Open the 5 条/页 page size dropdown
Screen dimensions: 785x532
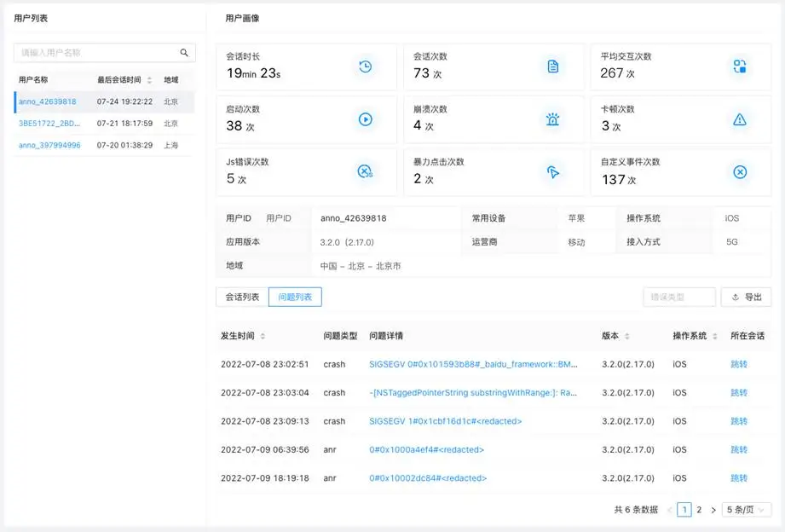click(x=747, y=510)
